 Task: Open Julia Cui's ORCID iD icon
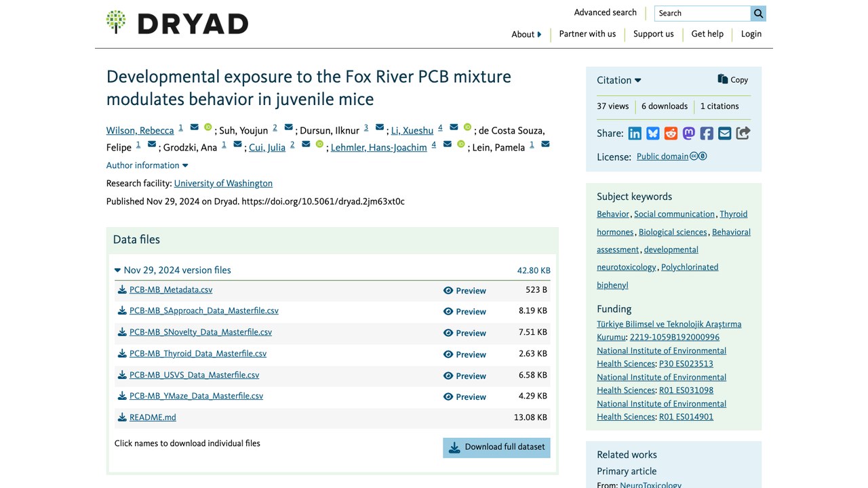(319, 144)
